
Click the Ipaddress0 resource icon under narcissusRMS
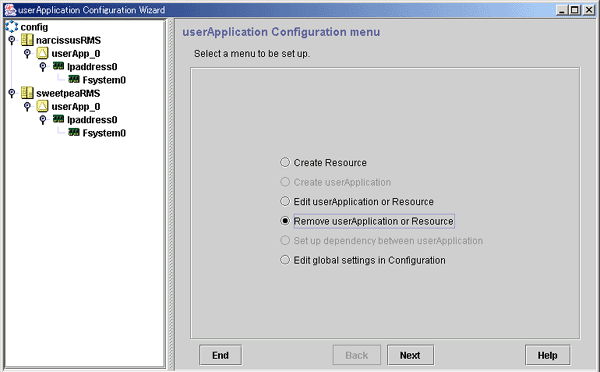click(58, 66)
